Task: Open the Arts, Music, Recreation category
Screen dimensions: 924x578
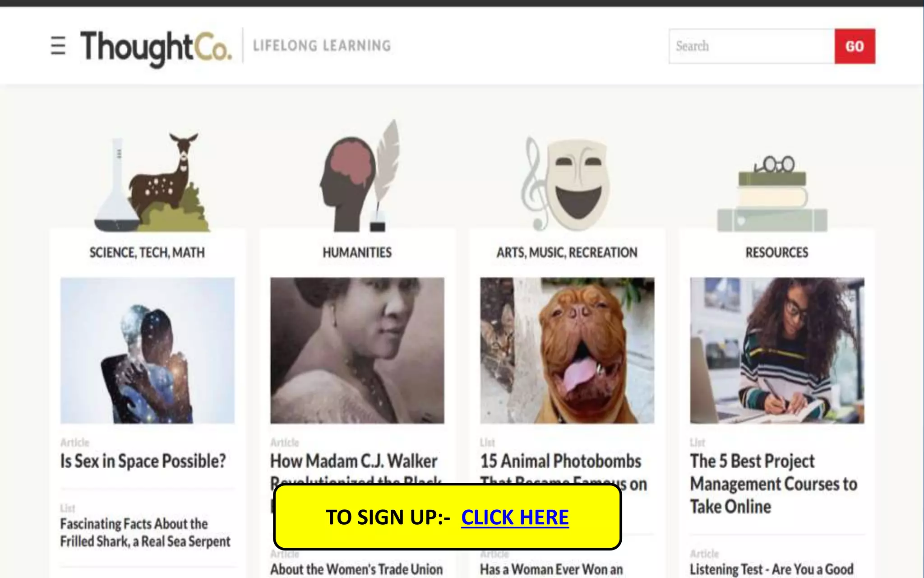Action: pos(567,252)
